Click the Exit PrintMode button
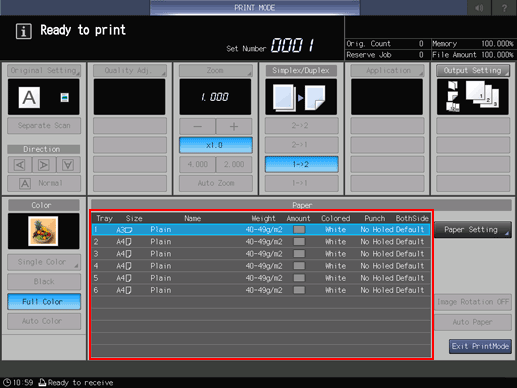 (480, 346)
